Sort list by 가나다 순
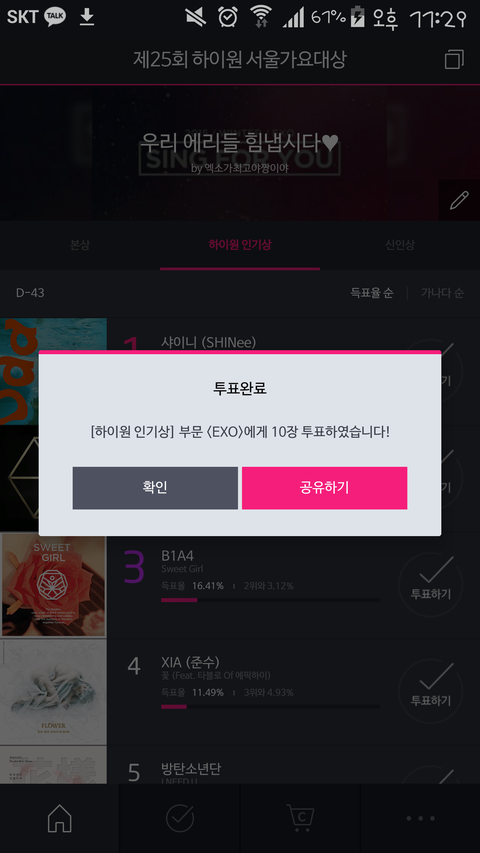This screenshot has width=480, height=853. coord(442,293)
